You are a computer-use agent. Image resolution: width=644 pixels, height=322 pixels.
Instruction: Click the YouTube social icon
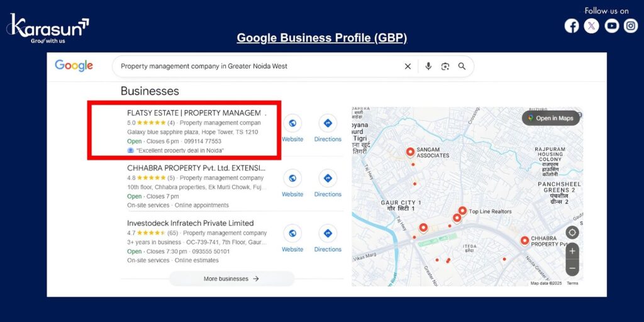pos(611,26)
